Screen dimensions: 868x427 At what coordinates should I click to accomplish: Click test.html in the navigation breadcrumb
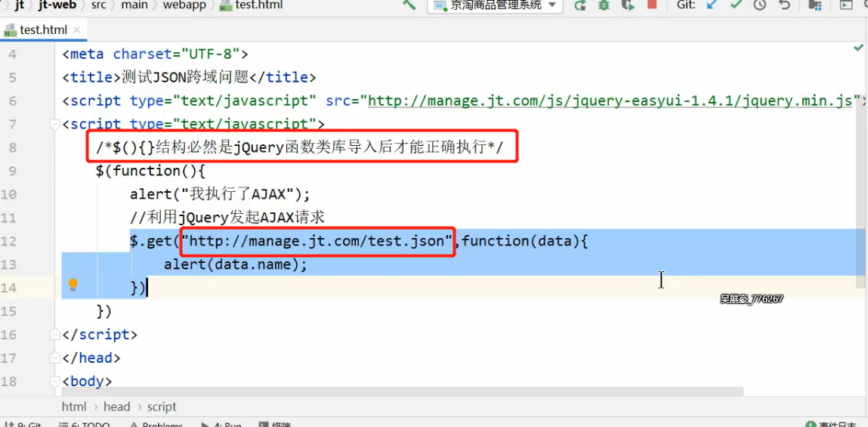pyautogui.click(x=251, y=5)
